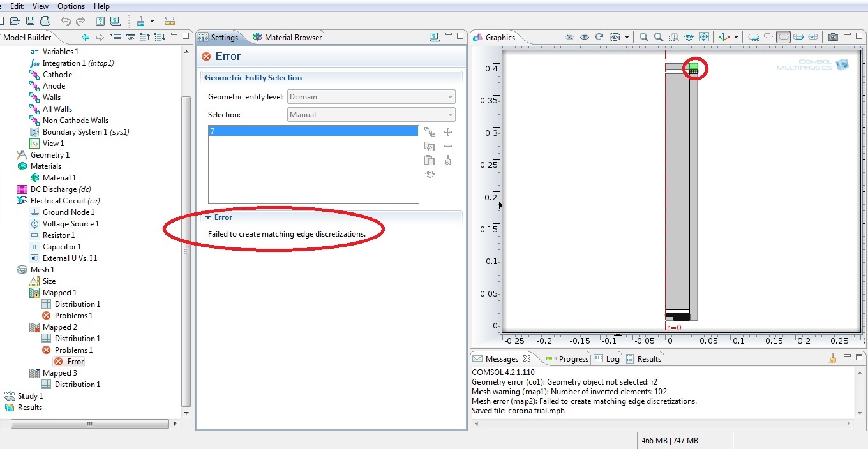Screen dimensions: 868x449
Task: Click the Print icon in main toolbar
Action: click(x=45, y=21)
